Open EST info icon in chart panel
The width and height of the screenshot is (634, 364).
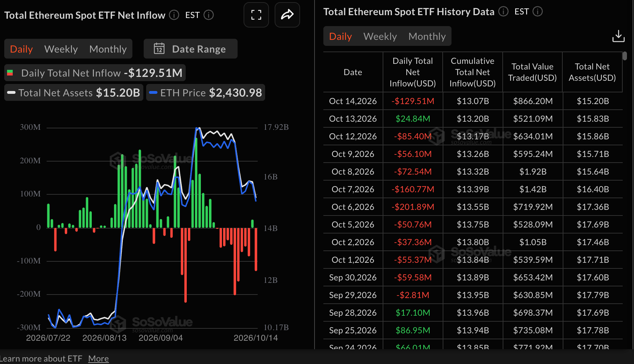point(209,15)
